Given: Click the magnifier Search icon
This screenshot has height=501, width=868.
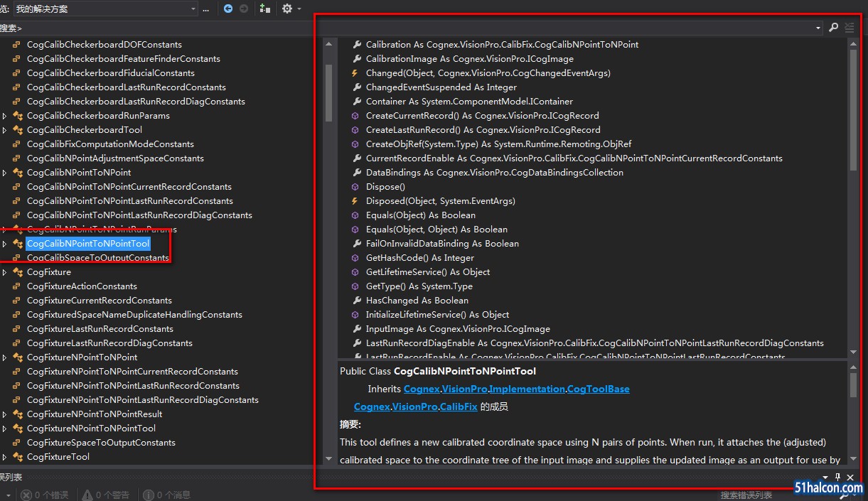Looking at the screenshot, I should (x=834, y=28).
